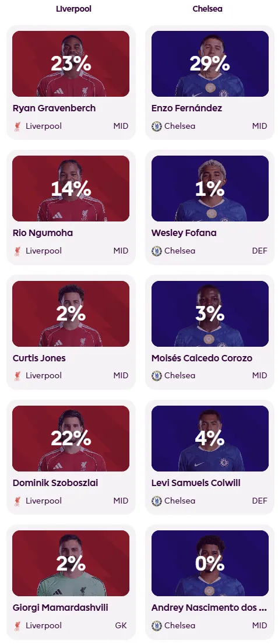Click Liverpool crest under Dominik Szoboszlai
This screenshot has width=278, height=644.
[x=17, y=501]
